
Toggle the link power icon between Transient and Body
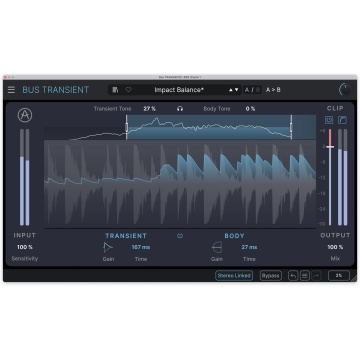[180, 236]
